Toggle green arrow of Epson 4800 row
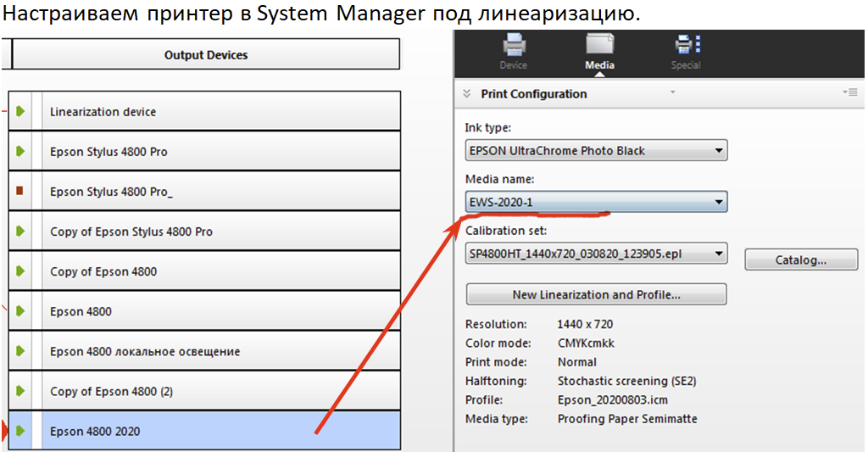This screenshot has height=452, width=868. 20,310
